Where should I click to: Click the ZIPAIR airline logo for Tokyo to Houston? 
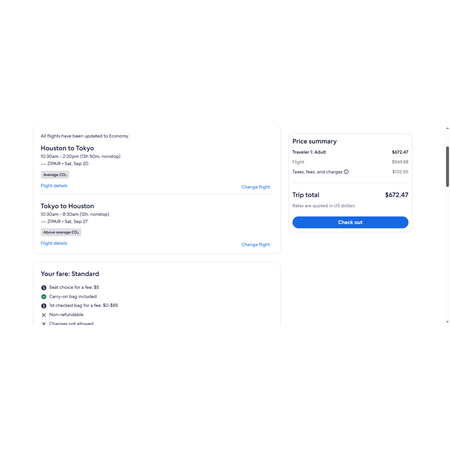pos(43,221)
